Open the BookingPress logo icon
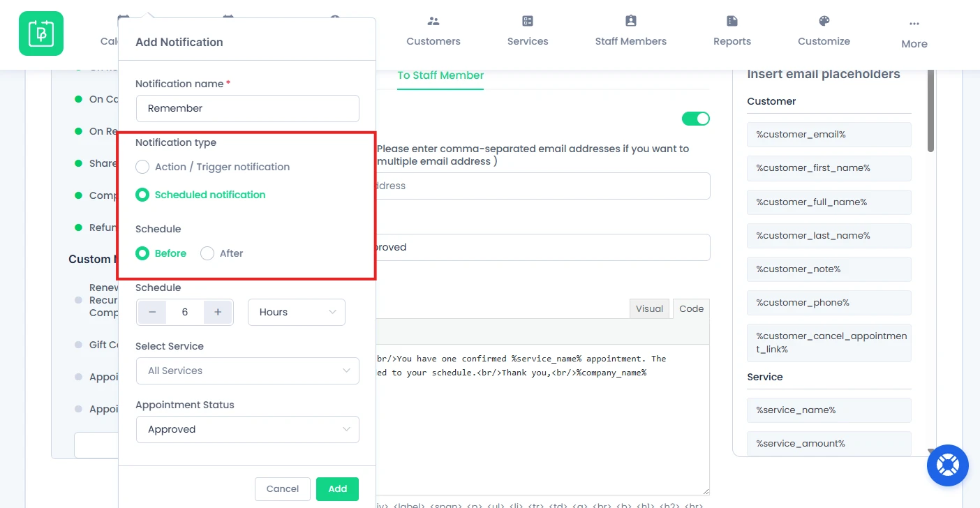The height and width of the screenshot is (508, 980). (x=41, y=33)
